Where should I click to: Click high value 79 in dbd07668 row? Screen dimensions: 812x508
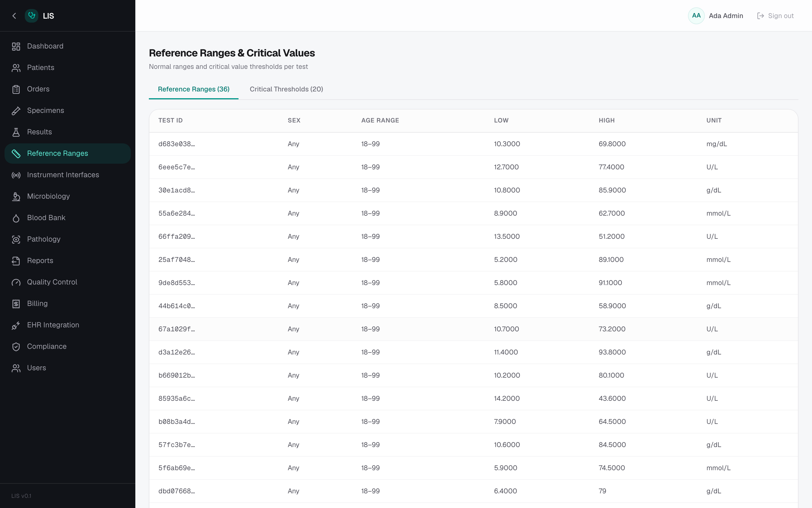tap(602, 491)
